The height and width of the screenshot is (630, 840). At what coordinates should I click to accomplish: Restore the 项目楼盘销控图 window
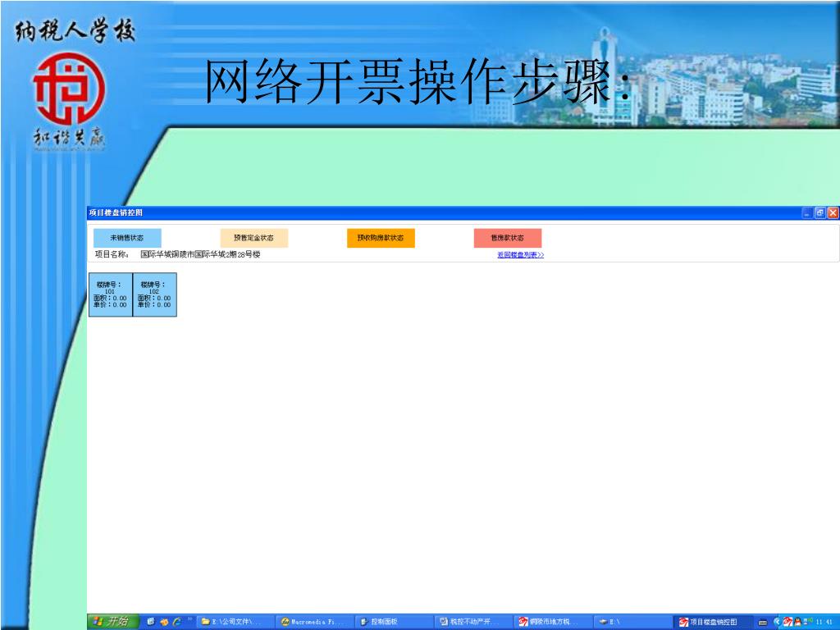(x=820, y=212)
